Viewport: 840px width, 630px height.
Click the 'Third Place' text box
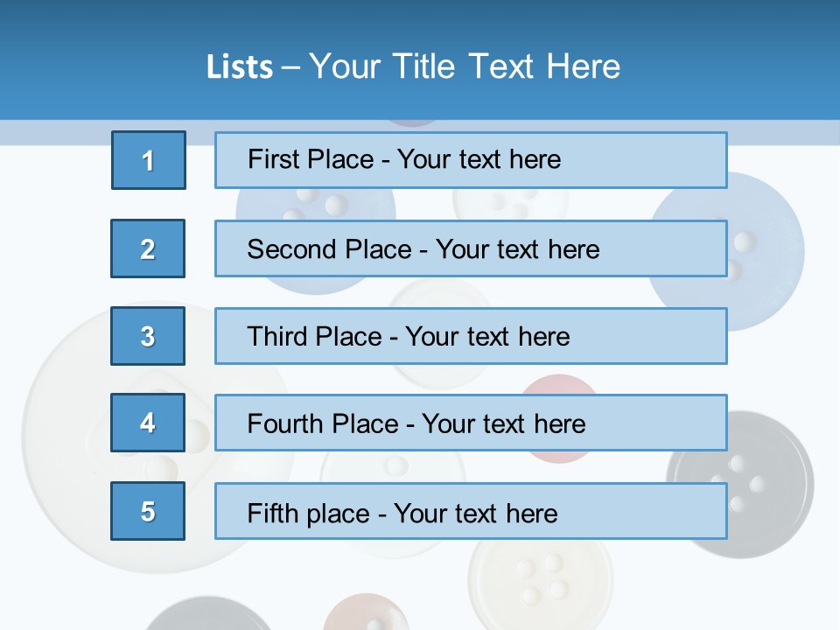pyautogui.click(x=471, y=336)
